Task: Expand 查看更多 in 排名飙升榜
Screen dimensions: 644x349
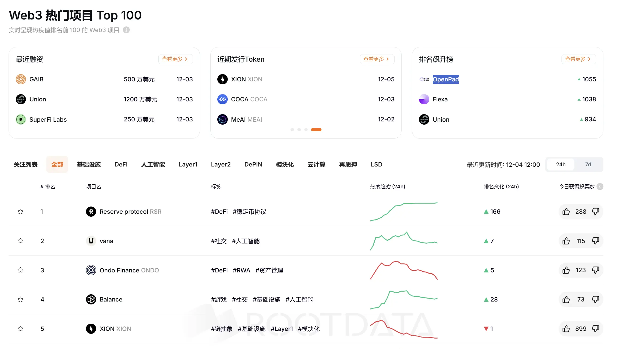Action: 578,59
